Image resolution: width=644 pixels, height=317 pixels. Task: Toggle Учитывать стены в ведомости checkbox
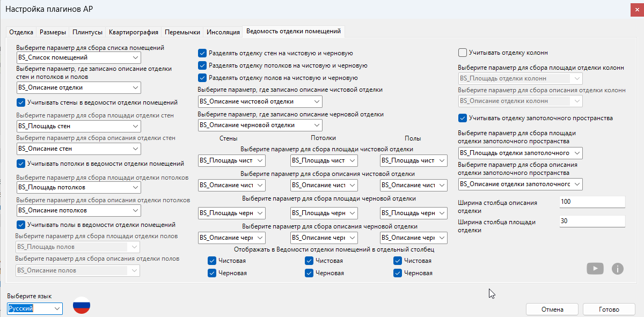click(x=21, y=102)
